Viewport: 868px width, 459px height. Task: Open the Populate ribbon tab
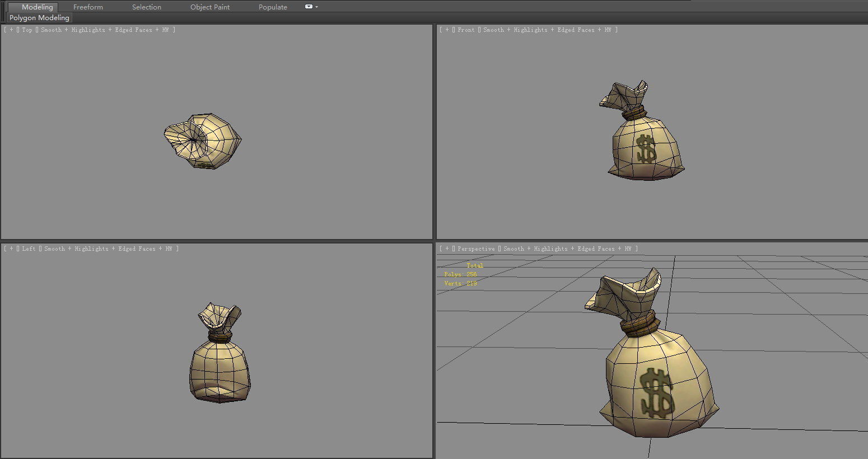pos(273,7)
